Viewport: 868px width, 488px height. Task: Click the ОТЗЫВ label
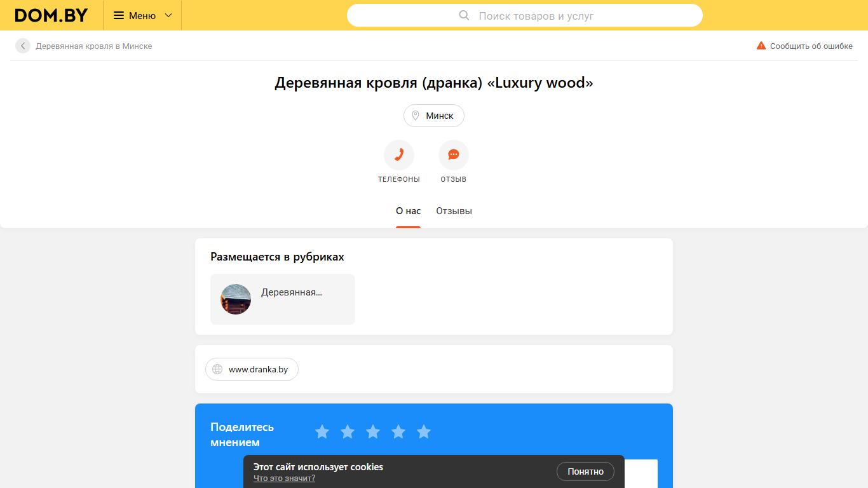454,179
